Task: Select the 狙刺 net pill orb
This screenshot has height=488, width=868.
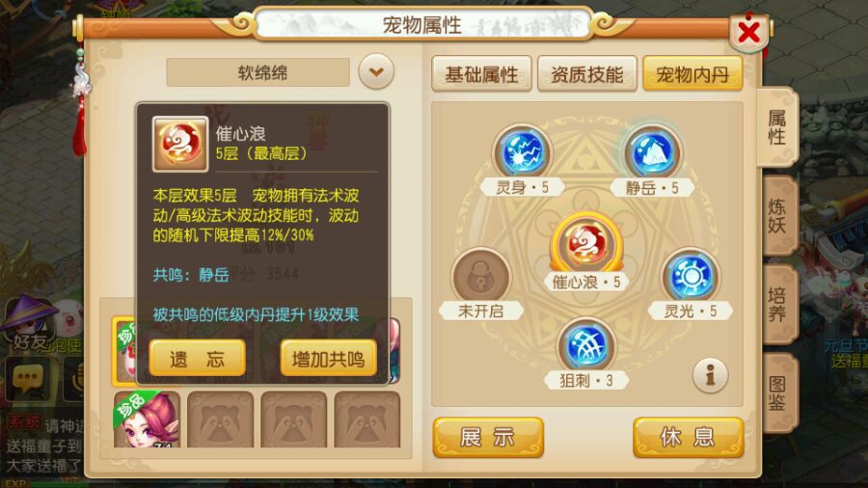Action: (586, 345)
